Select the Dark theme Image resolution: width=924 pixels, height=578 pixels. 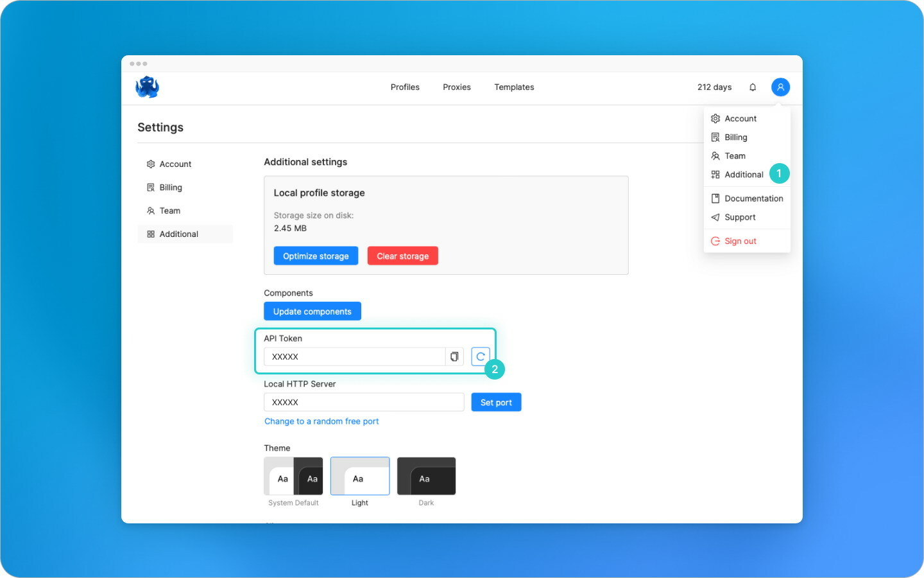(426, 476)
